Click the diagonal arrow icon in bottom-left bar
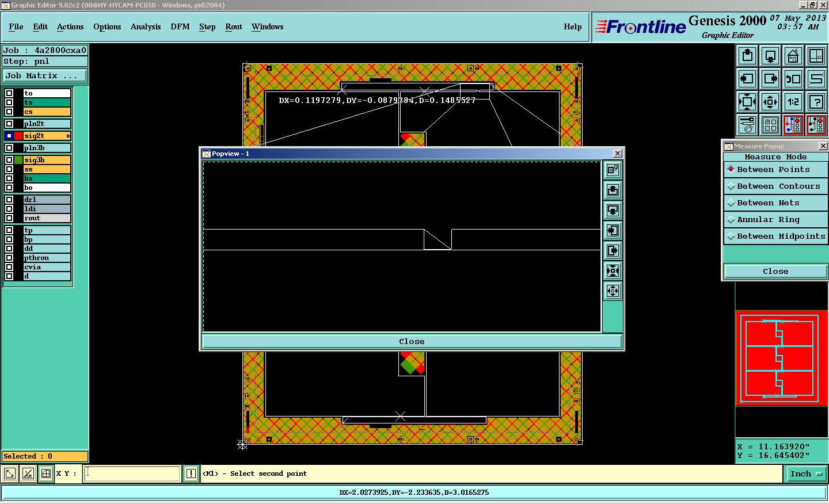This screenshot has width=829, height=504. (x=10, y=474)
